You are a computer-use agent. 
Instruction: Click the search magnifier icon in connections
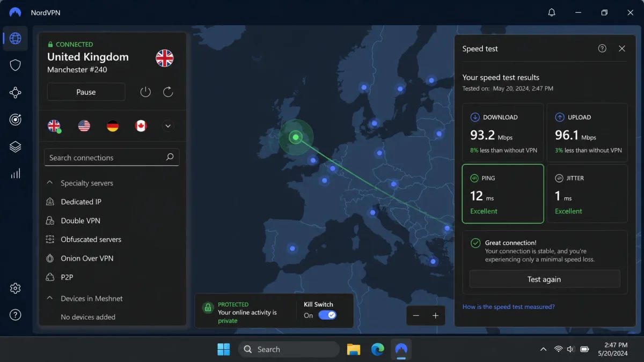point(170,157)
